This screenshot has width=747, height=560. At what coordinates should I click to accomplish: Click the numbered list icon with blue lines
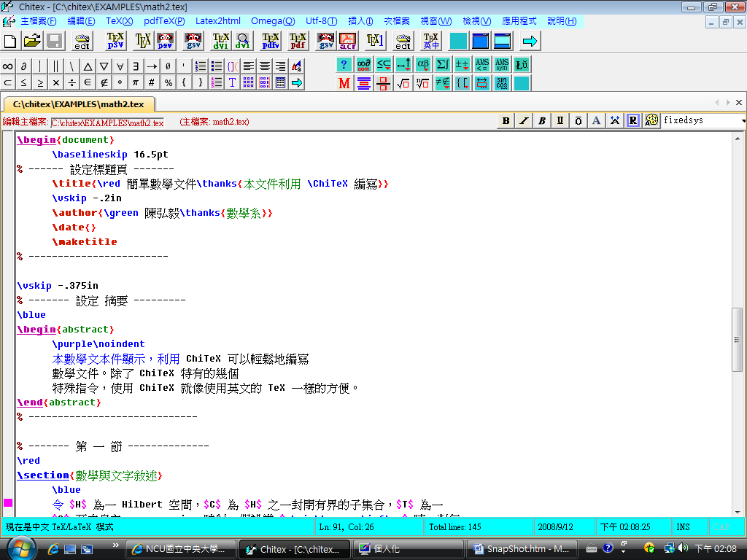coord(201,66)
